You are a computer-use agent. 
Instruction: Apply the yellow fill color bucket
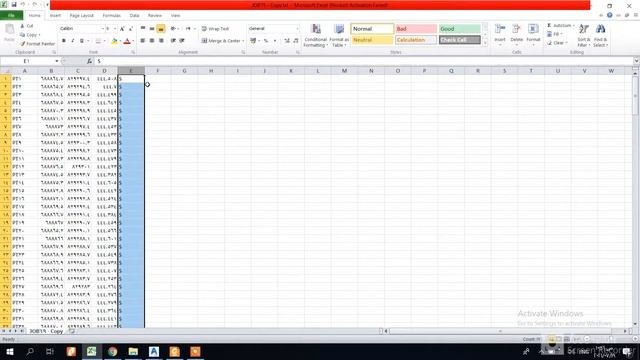point(114,41)
